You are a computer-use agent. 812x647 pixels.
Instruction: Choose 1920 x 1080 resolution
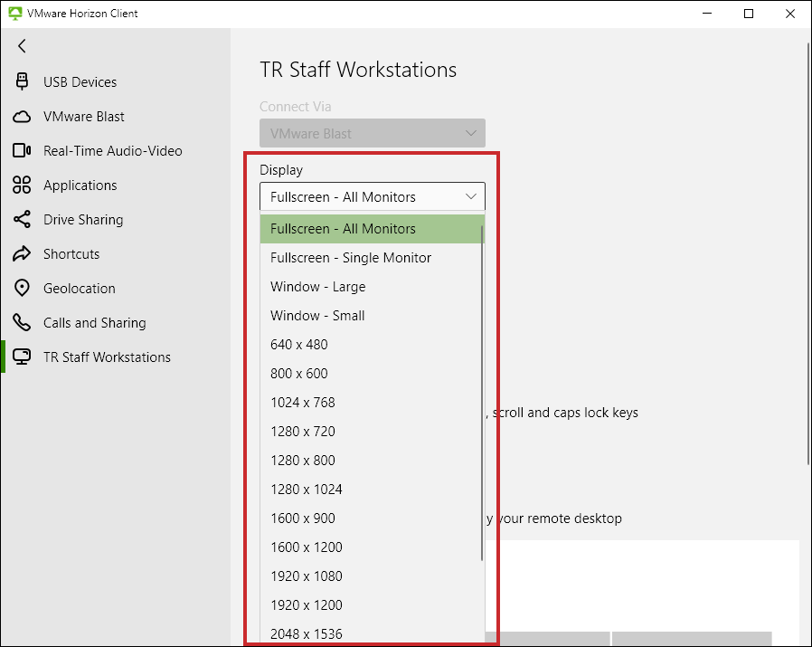click(x=371, y=576)
